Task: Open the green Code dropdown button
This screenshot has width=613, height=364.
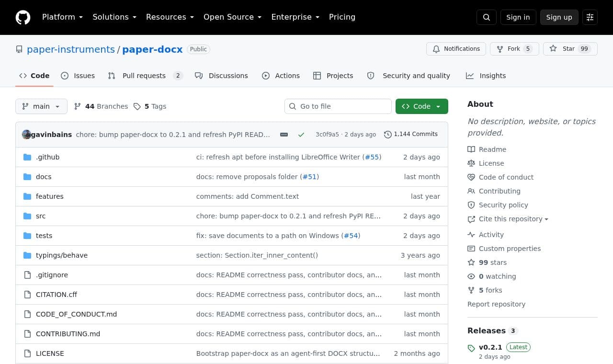Action: tap(422, 106)
